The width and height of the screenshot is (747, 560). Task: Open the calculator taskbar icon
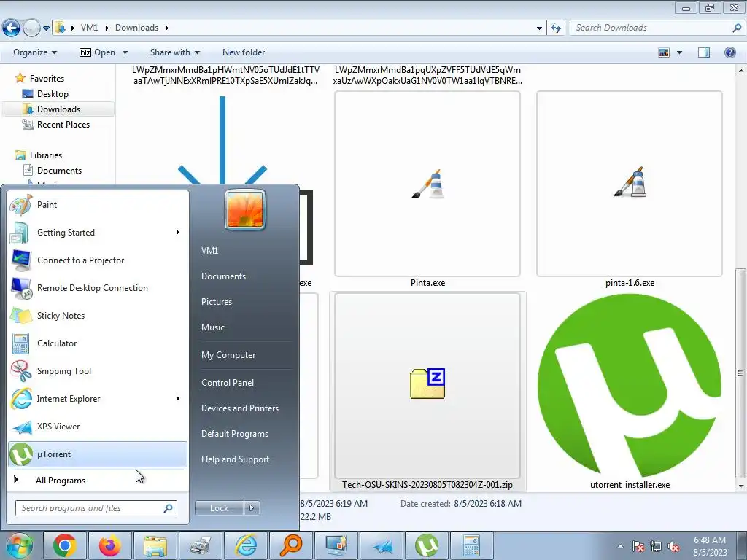pos(471,545)
